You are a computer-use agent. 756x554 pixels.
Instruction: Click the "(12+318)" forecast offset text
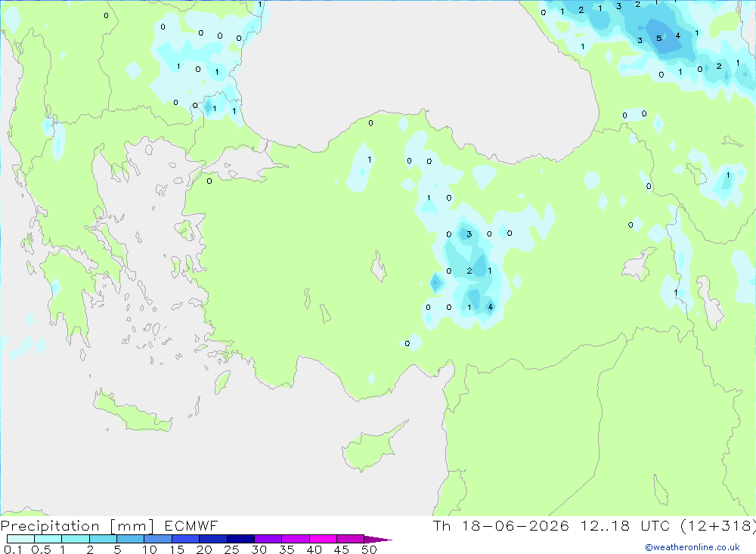coord(718,526)
